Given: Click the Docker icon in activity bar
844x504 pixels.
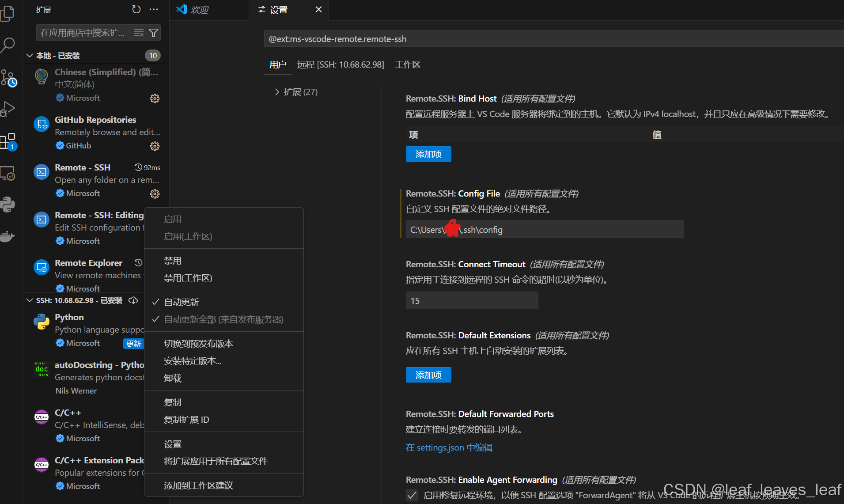Looking at the screenshot, I should (x=7, y=237).
